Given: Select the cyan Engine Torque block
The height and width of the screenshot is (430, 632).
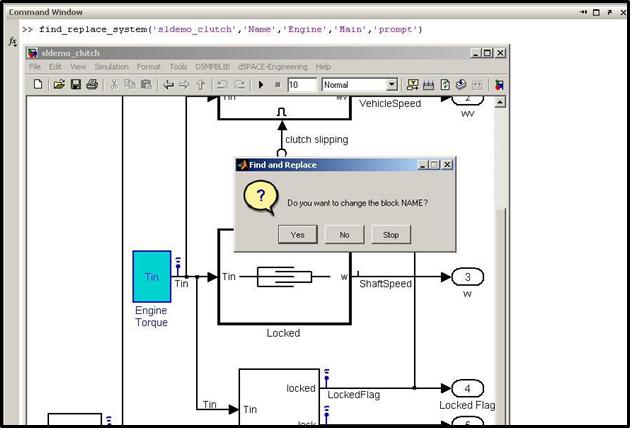Looking at the screenshot, I should click(152, 276).
